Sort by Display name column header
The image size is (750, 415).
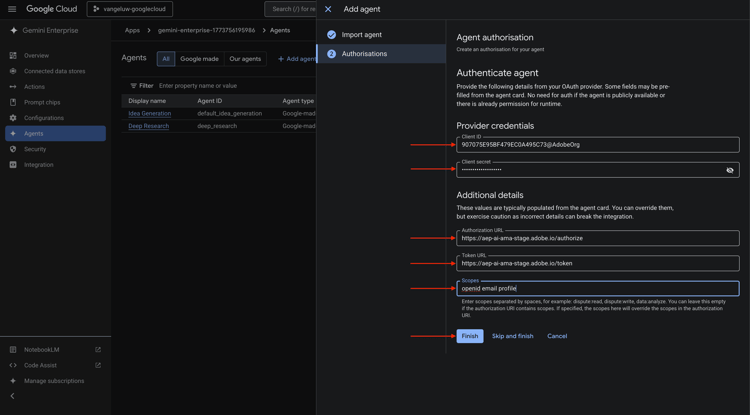[147, 101]
